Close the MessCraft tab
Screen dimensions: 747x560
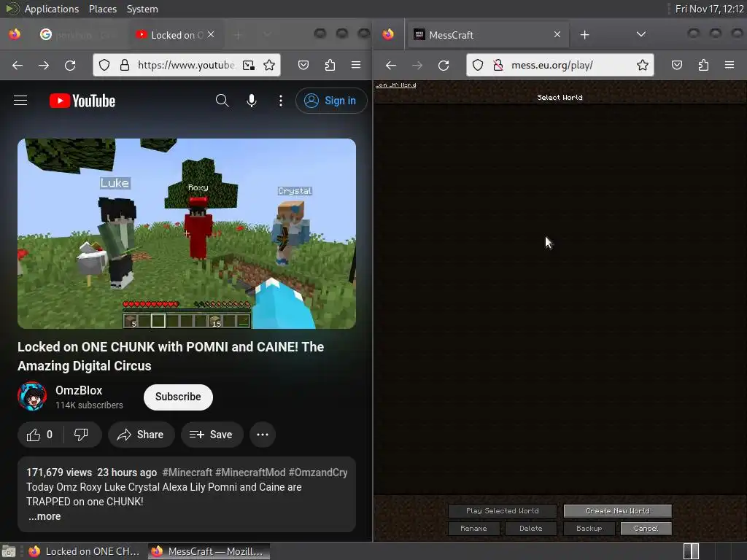557,35
